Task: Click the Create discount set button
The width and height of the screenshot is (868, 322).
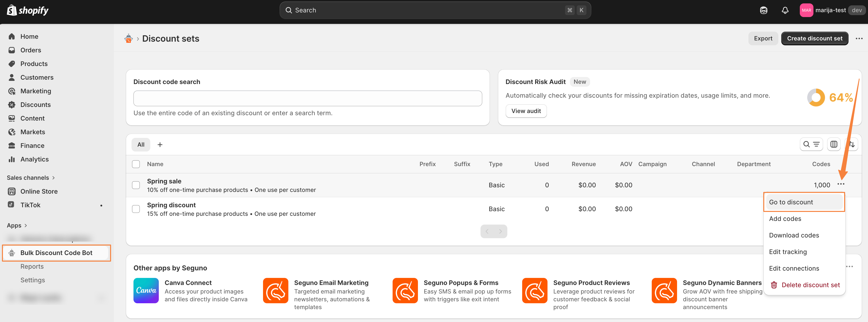Action: pos(814,38)
